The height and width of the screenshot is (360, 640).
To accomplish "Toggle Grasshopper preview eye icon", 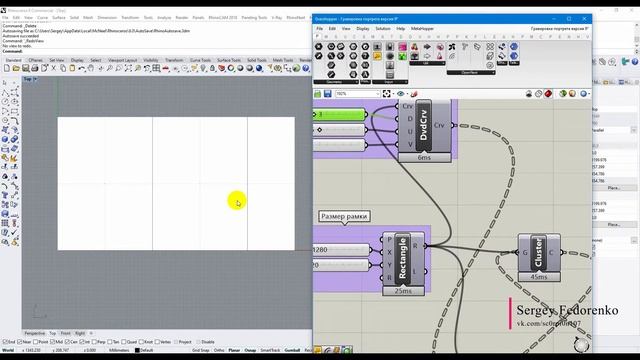I will click(400, 94).
